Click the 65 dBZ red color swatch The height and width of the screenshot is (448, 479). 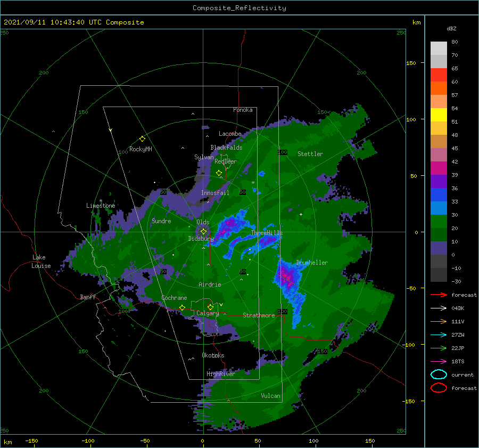(439, 75)
